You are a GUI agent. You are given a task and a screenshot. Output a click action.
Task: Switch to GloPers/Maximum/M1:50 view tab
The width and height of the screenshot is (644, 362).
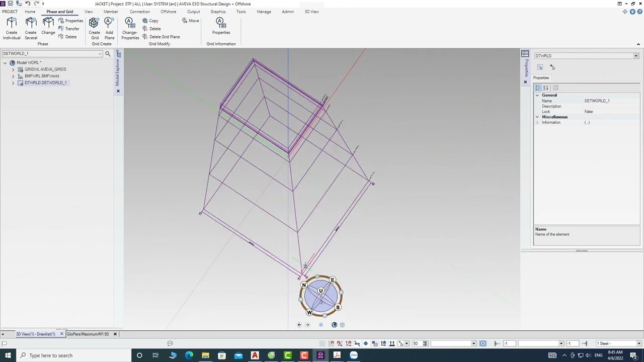[x=88, y=334]
